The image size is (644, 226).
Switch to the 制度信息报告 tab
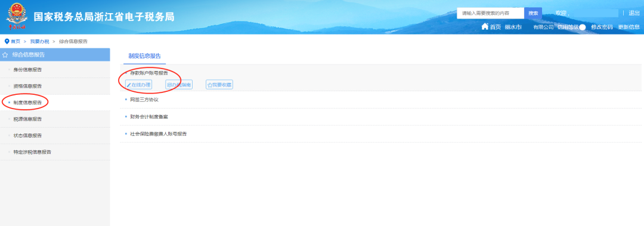click(x=144, y=56)
